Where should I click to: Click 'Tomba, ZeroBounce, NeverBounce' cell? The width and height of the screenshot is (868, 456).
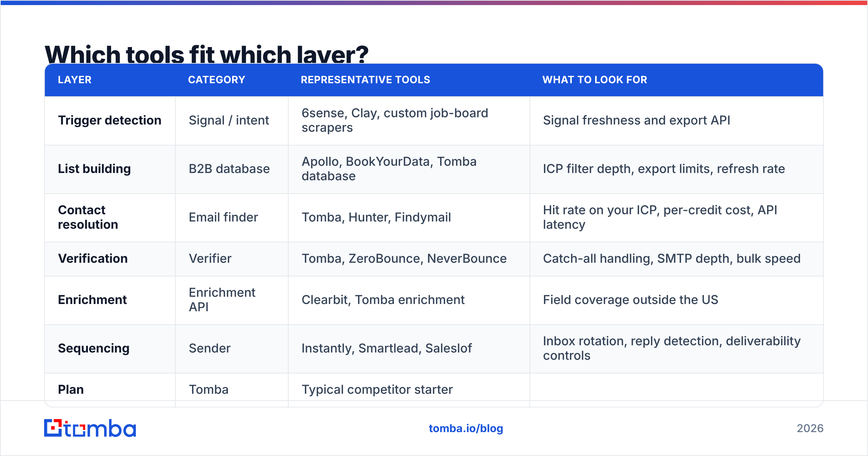(409, 259)
